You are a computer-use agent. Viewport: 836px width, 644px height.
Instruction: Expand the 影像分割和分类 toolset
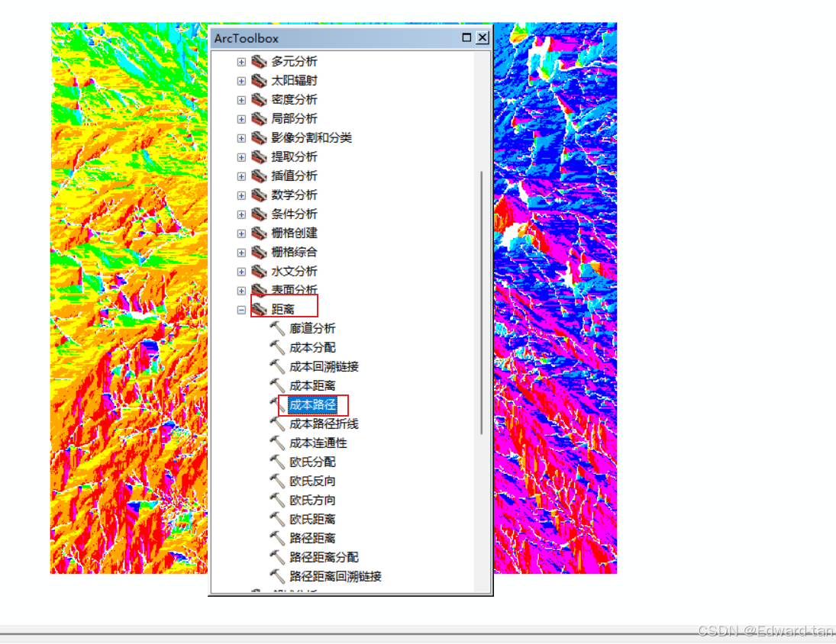pyautogui.click(x=241, y=139)
